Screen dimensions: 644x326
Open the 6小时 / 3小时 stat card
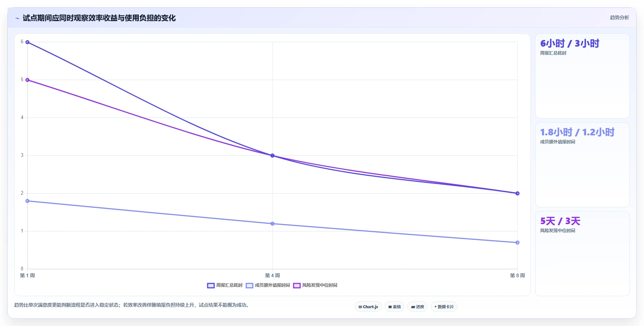582,76
